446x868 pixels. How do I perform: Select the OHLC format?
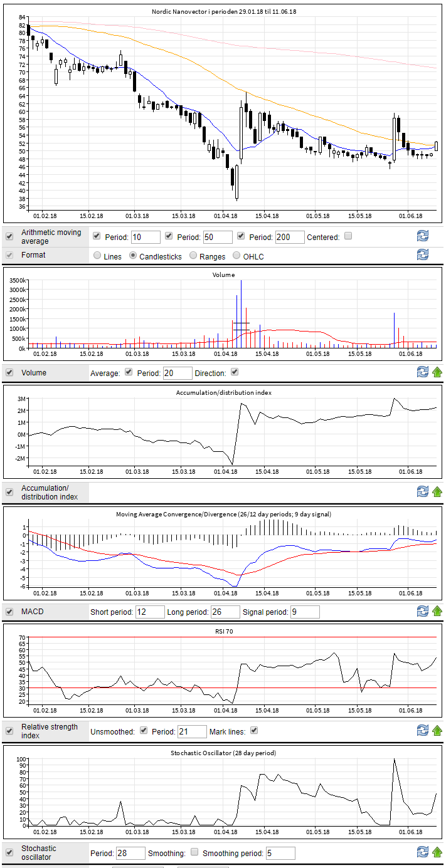(236, 256)
